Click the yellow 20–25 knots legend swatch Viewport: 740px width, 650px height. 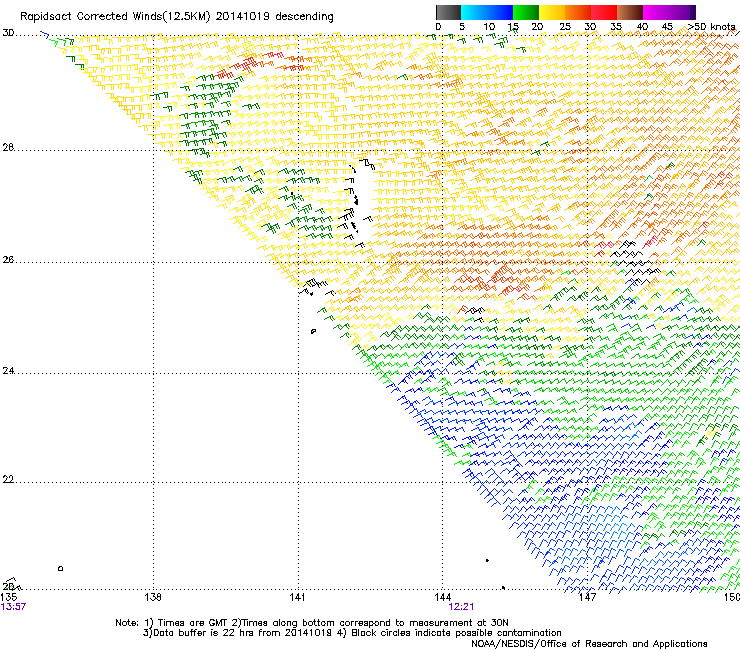(x=552, y=12)
